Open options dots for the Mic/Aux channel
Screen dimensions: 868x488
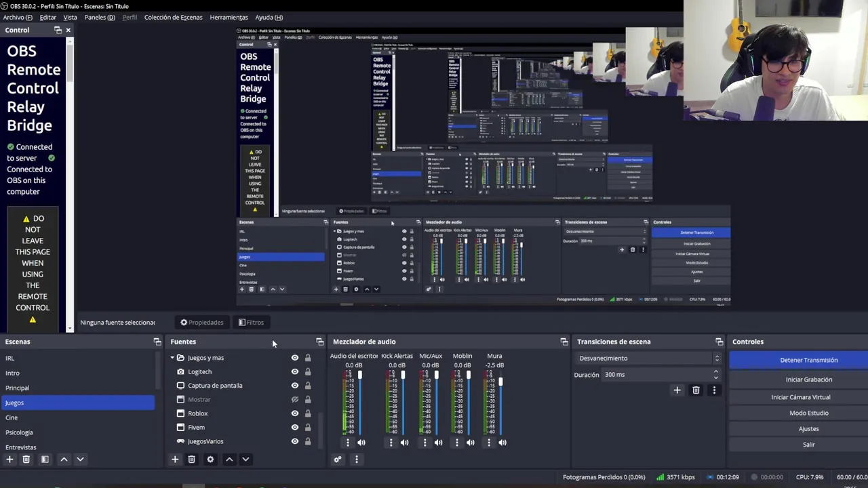pyautogui.click(x=425, y=443)
